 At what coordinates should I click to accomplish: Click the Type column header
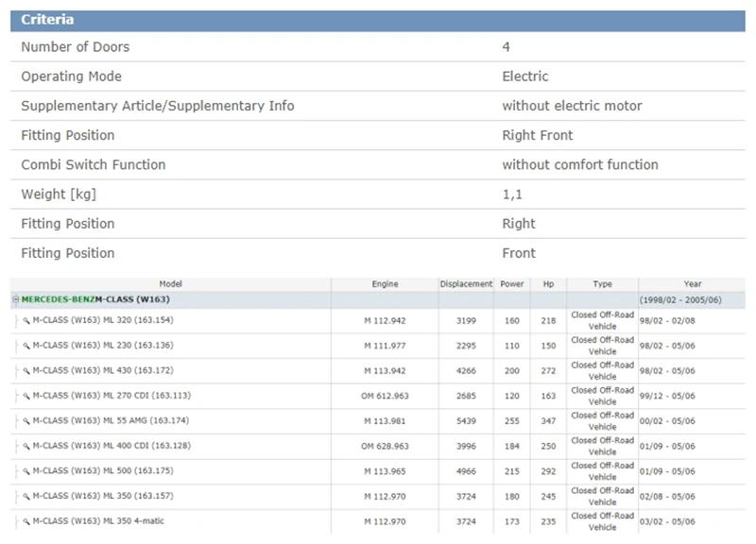click(x=603, y=283)
